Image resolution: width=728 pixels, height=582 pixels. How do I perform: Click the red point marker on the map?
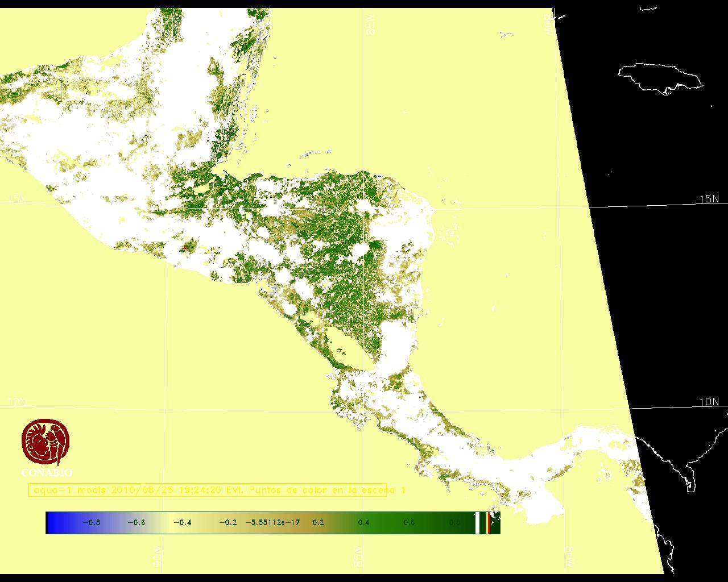(184, 248)
